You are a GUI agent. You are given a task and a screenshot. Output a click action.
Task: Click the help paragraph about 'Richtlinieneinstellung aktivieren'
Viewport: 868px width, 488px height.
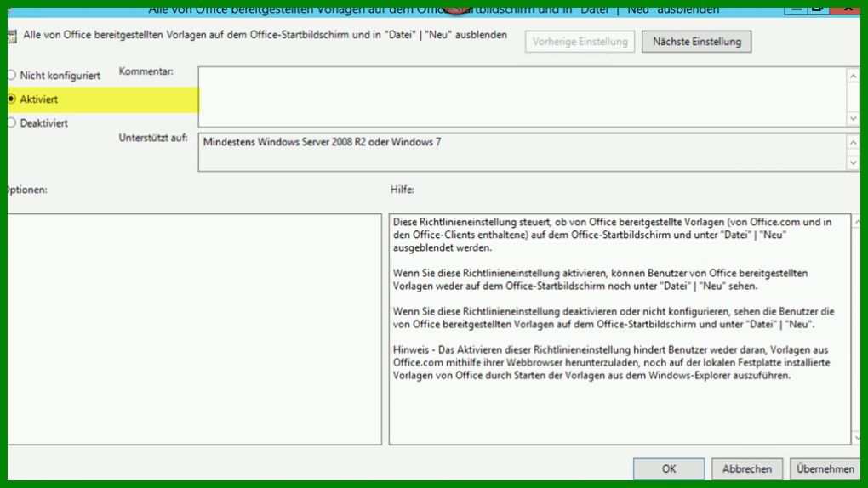point(600,280)
